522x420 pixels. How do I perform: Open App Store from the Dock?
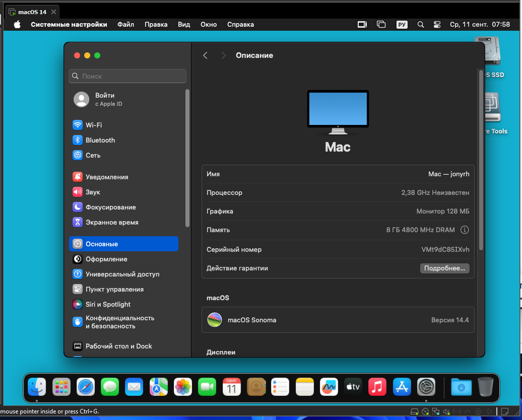(402, 387)
